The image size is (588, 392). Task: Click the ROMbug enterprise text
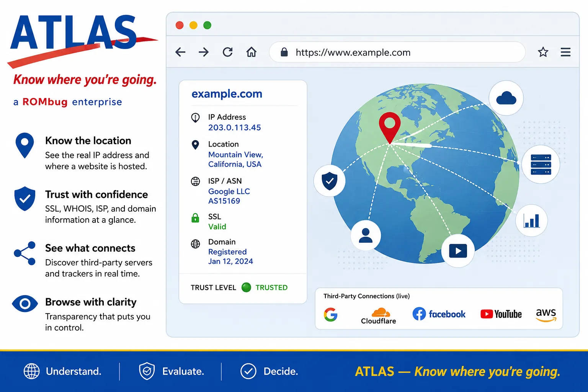click(x=68, y=102)
